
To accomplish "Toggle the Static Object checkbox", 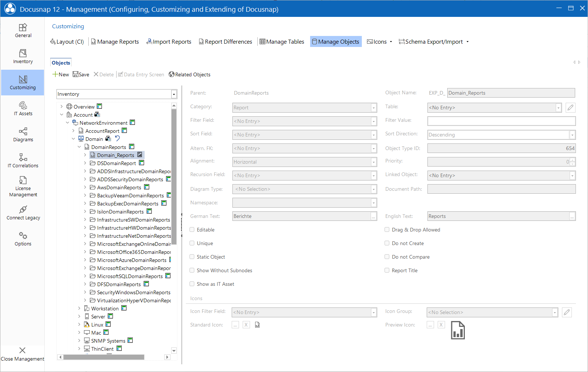I will pyautogui.click(x=192, y=257).
